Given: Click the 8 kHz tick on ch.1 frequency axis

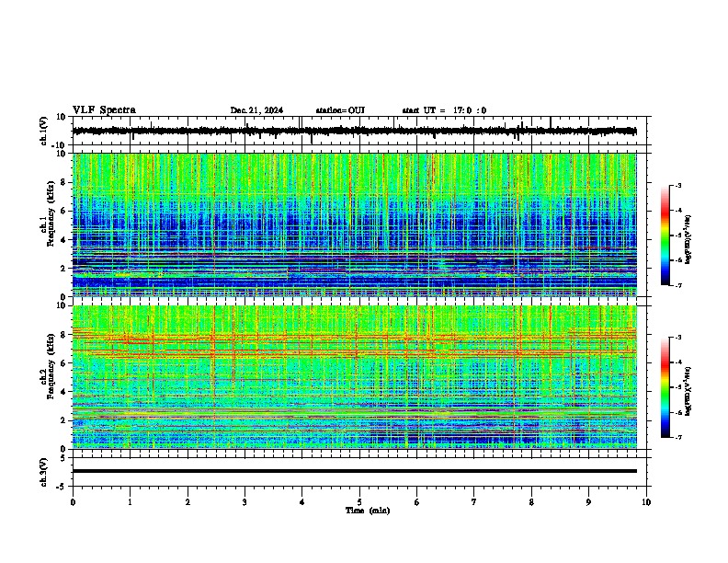Looking at the screenshot, I should pyautogui.click(x=63, y=182).
